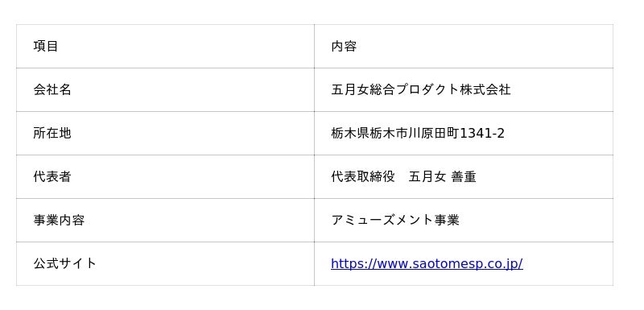Click the アミューズメント事業 text
The width and height of the screenshot is (644, 310).
click(x=395, y=220)
